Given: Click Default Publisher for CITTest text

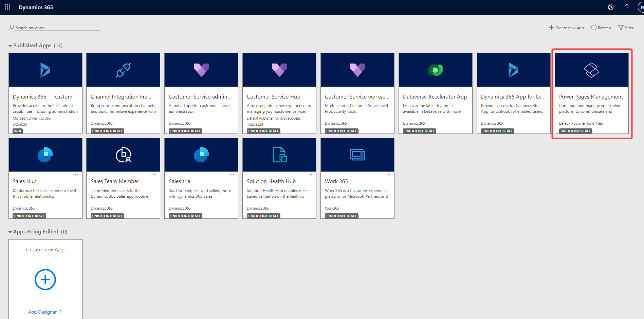Looking at the screenshot, I should 581,123.
